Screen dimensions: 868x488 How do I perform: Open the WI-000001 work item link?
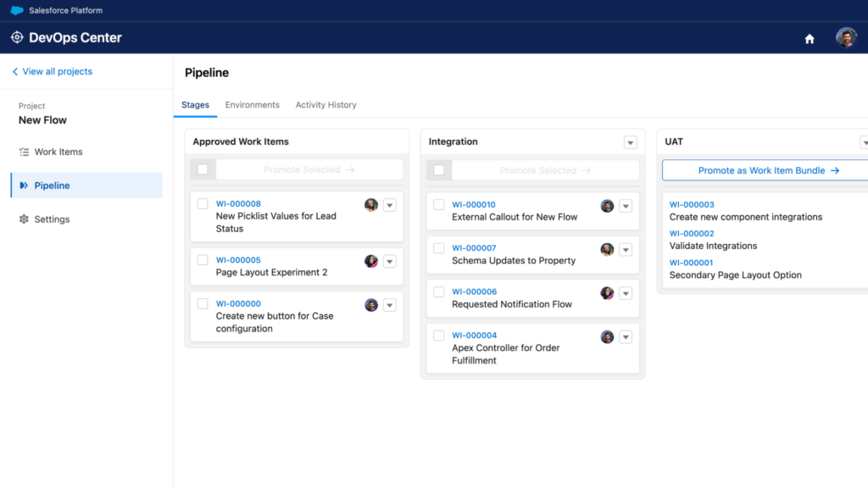point(692,263)
